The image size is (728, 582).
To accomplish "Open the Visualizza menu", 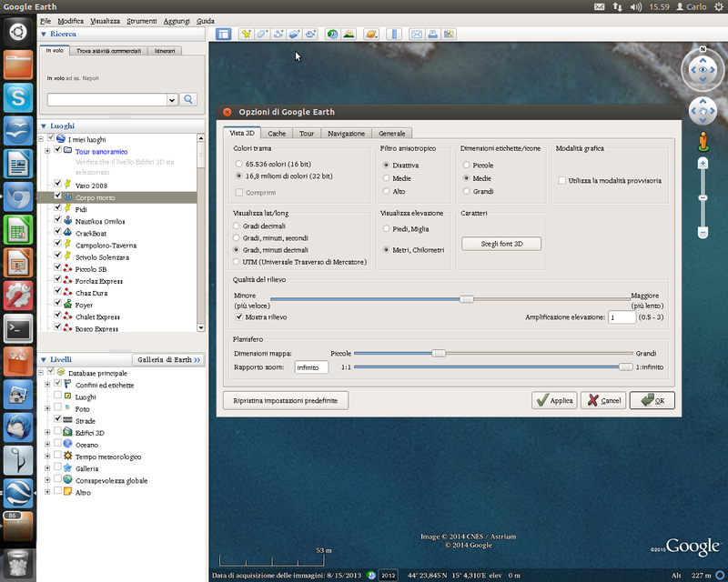I will pyautogui.click(x=105, y=21).
